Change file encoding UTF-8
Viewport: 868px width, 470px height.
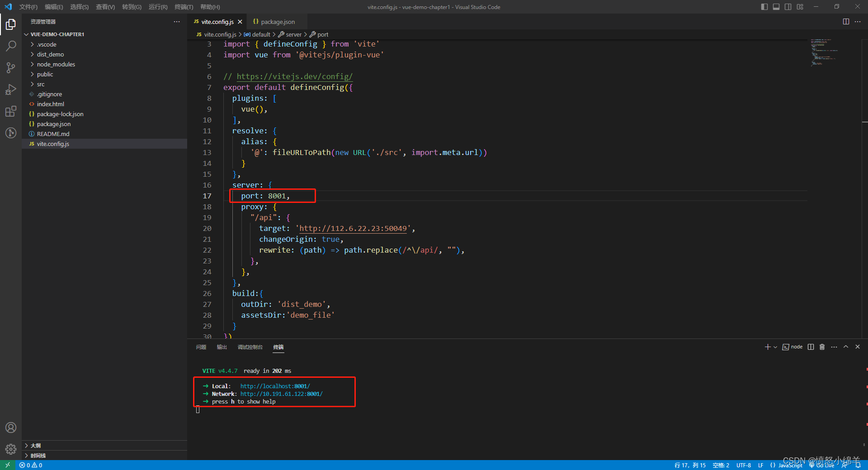(744, 465)
